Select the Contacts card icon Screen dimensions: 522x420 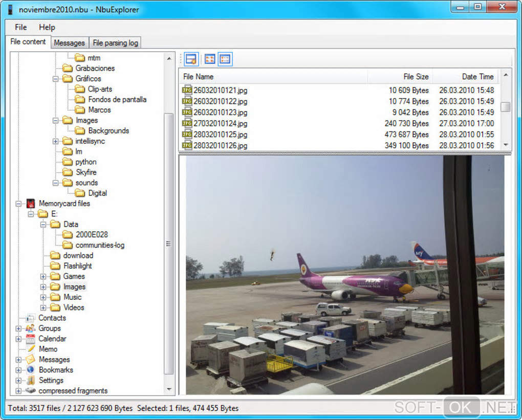tap(31, 318)
